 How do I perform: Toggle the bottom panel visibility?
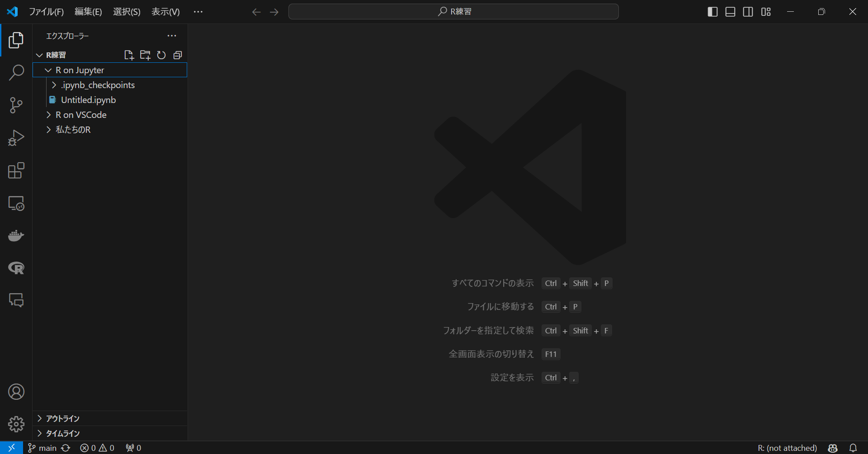[x=730, y=12]
